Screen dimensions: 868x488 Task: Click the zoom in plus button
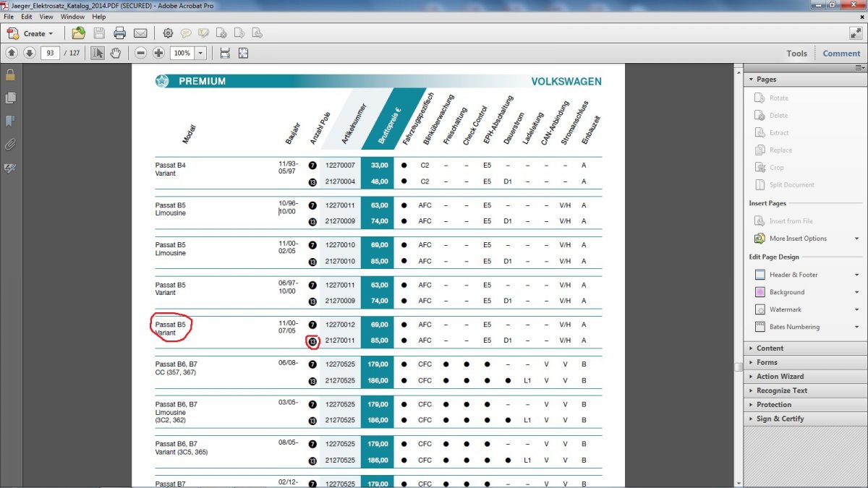(158, 53)
